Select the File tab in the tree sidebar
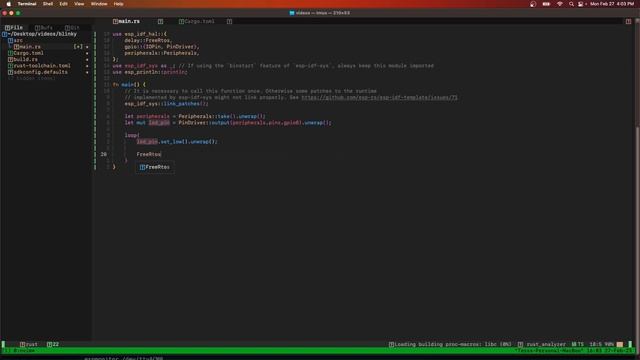This screenshot has height=360, width=640. (14, 28)
